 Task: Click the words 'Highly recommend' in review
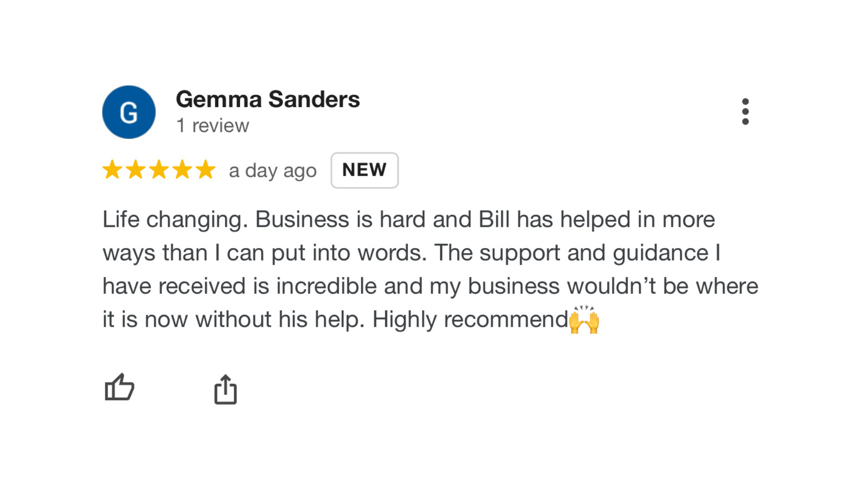click(470, 320)
